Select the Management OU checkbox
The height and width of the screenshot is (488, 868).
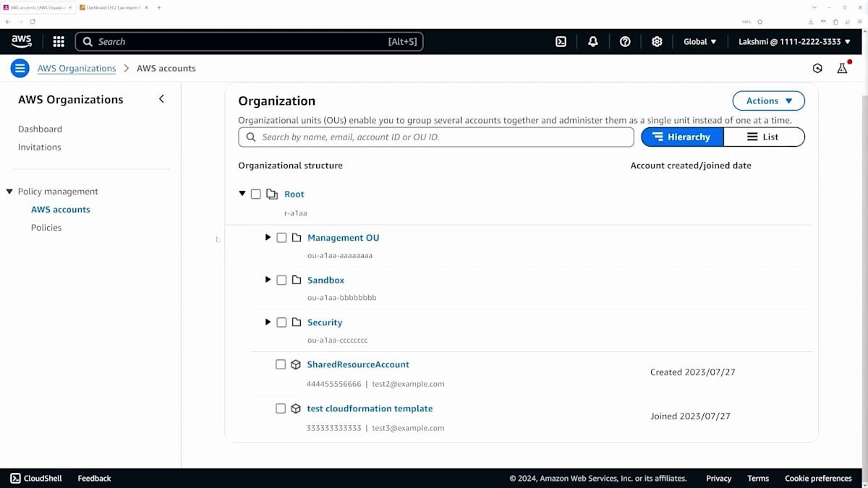[x=282, y=237]
